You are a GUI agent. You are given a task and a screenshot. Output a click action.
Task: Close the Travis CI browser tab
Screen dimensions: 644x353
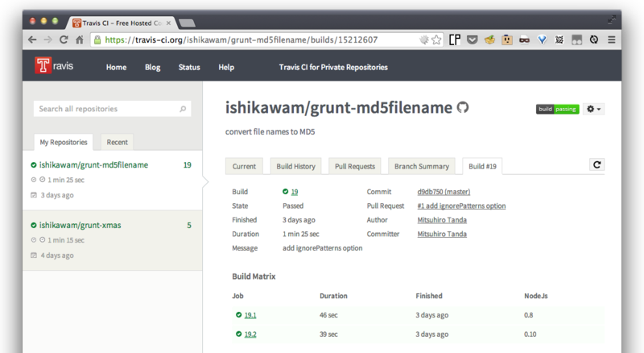168,23
